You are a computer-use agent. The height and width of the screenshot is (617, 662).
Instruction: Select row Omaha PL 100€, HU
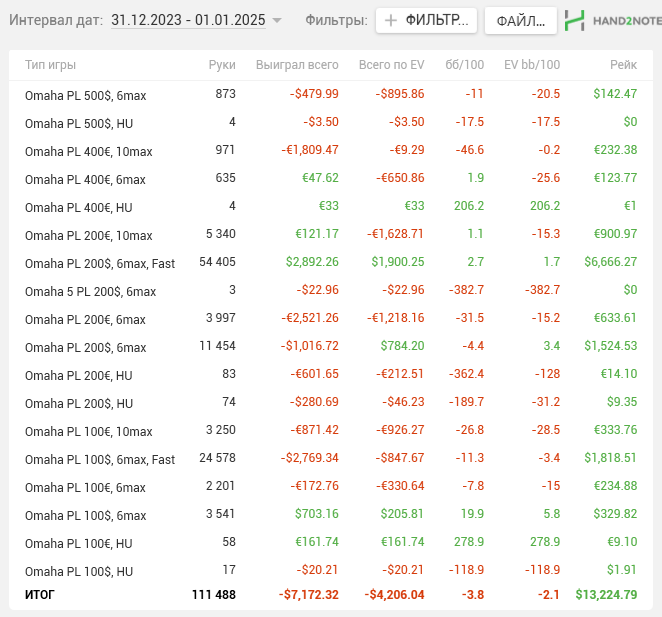[x=331, y=543]
